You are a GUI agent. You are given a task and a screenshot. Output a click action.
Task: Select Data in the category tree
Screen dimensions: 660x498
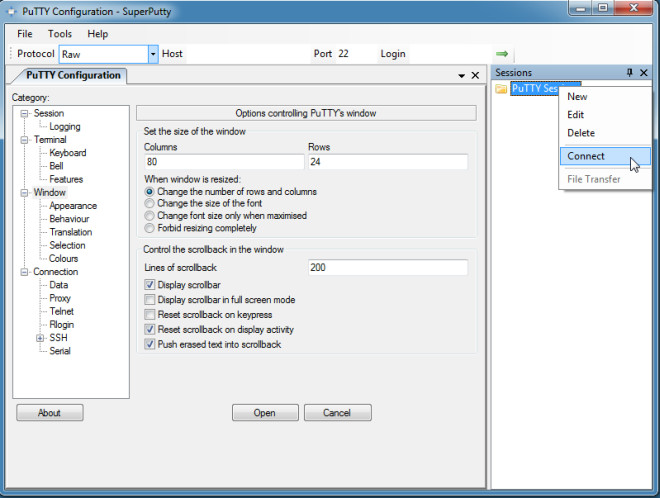[x=59, y=285]
